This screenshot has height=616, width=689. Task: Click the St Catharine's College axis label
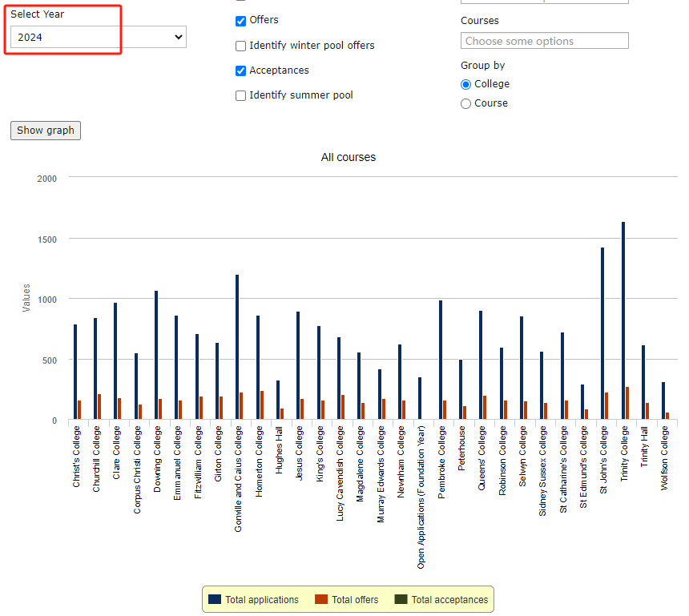pos(563,469)
